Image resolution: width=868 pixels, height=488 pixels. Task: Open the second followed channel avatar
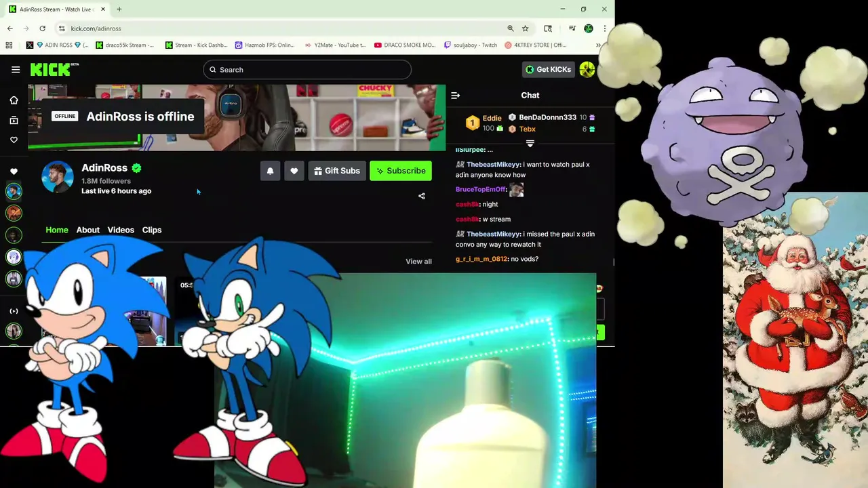(14, 213)
